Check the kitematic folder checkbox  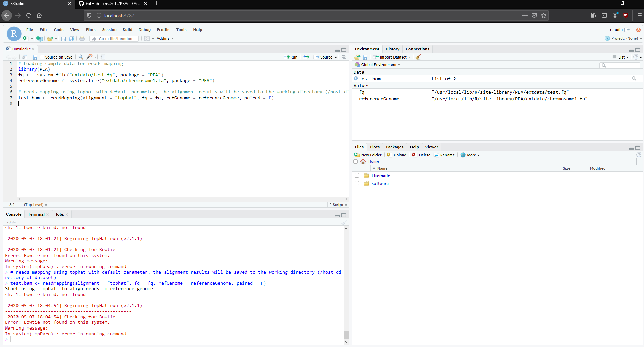(357, 176)
